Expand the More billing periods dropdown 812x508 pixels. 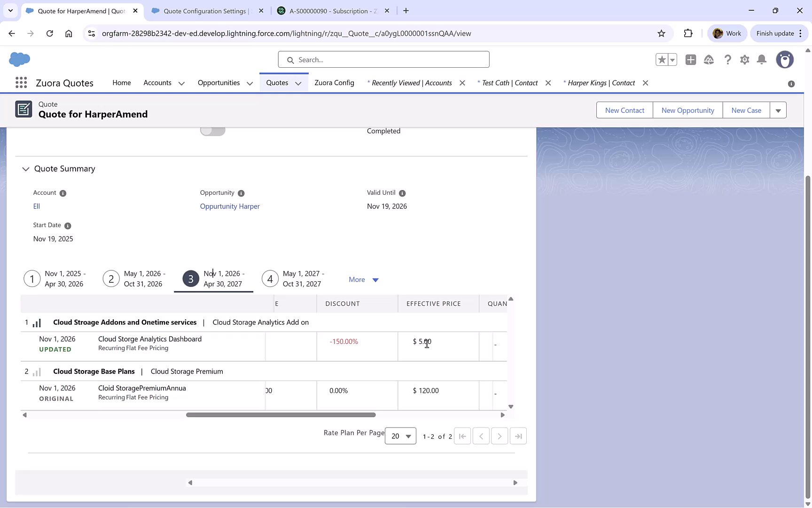pos(363,279)
